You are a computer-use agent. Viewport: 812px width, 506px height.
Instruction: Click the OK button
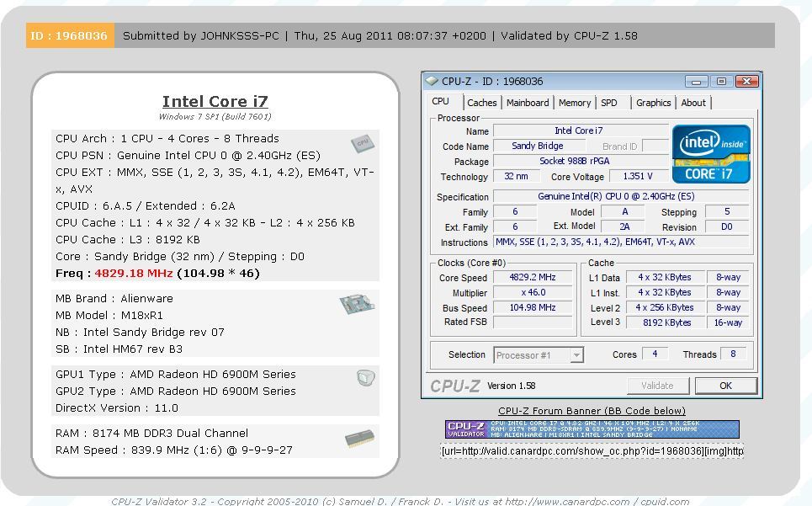pos(725,386)
